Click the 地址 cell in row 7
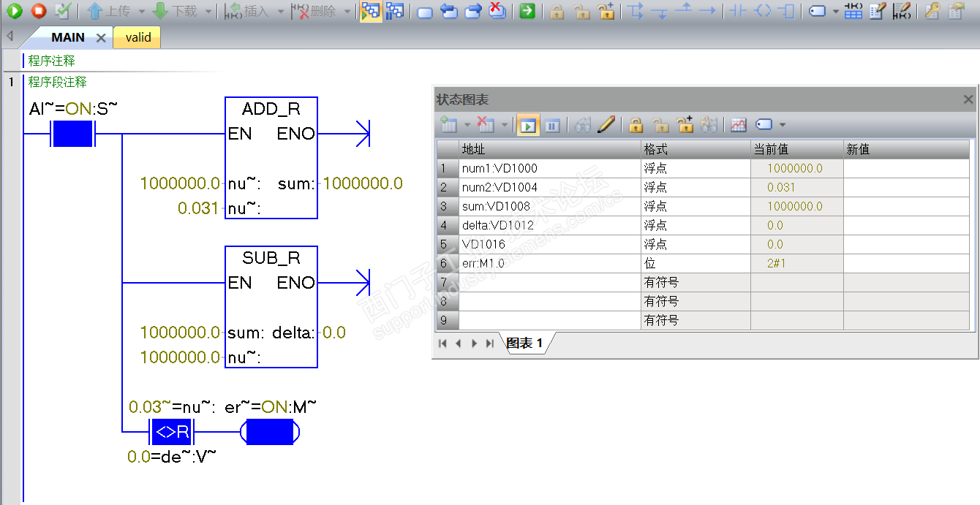The width and height of the screenshot is (980, 505). click(x=550, y=282)
